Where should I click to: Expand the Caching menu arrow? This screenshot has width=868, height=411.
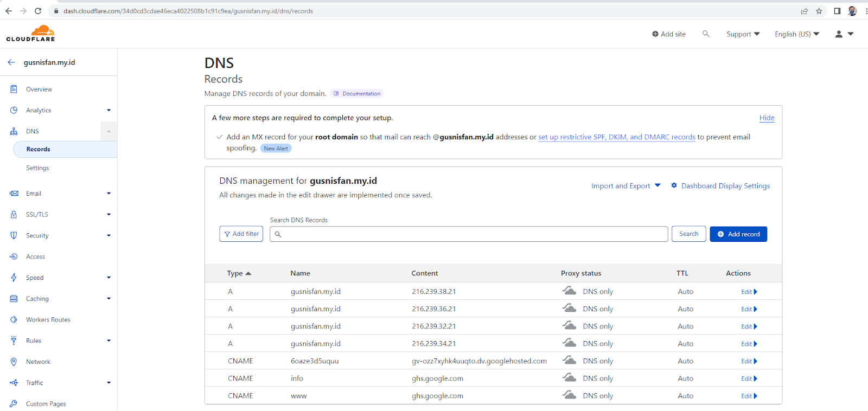[x=108, y=299]
